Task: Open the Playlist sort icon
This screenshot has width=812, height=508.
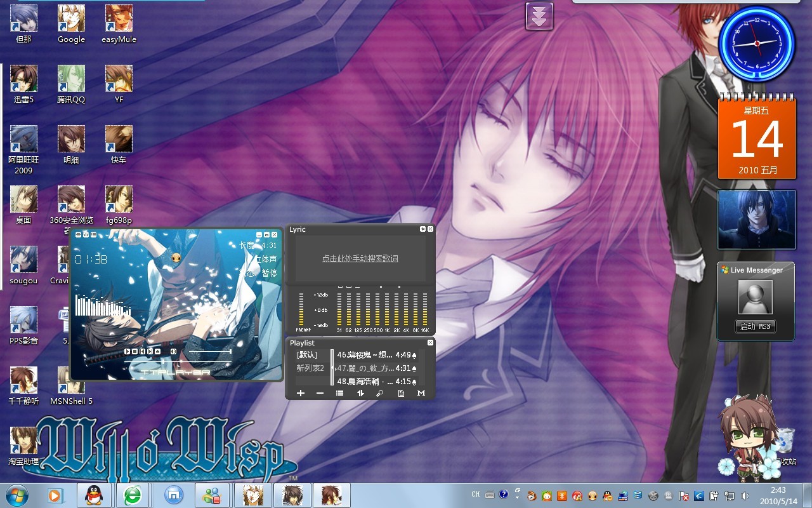Action: pos(360,393)
